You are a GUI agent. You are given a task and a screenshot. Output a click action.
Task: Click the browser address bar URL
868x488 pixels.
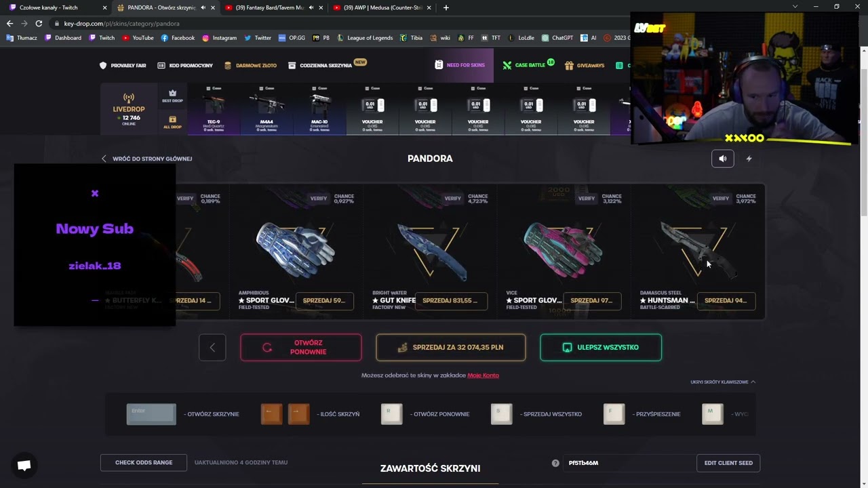pyautogui.click(x=122, y=24)
